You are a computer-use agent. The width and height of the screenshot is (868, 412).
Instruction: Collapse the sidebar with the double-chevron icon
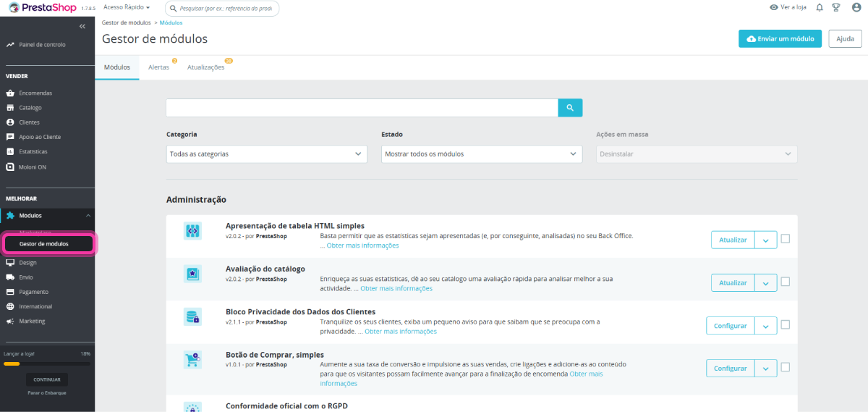[82, 26]
